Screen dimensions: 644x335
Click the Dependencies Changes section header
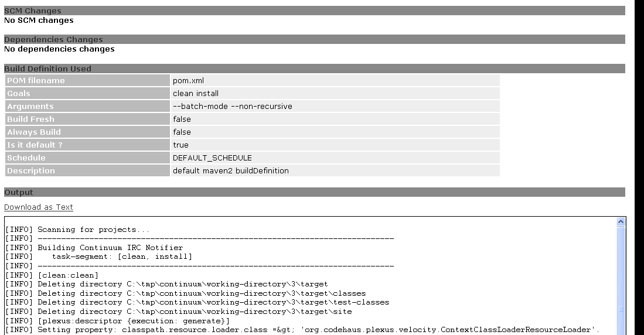pyautogui.click(x=314, y=39)
